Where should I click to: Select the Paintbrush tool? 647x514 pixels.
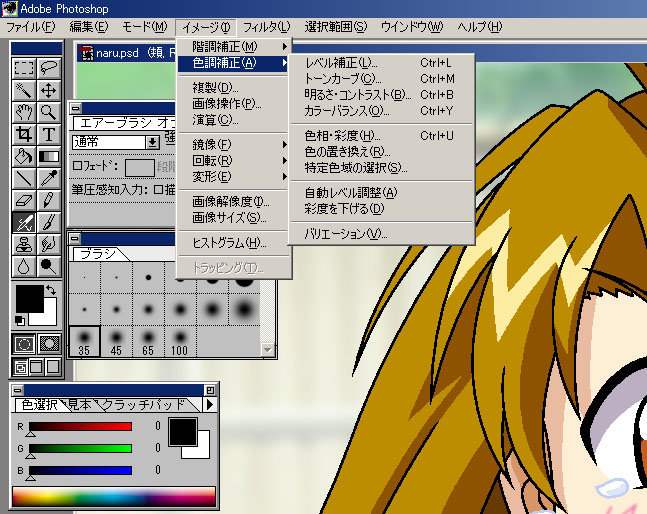pos(49,222)
